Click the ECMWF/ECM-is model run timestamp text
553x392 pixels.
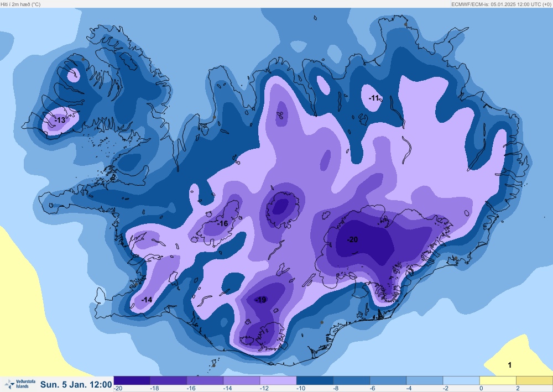(x=502, y=4)
